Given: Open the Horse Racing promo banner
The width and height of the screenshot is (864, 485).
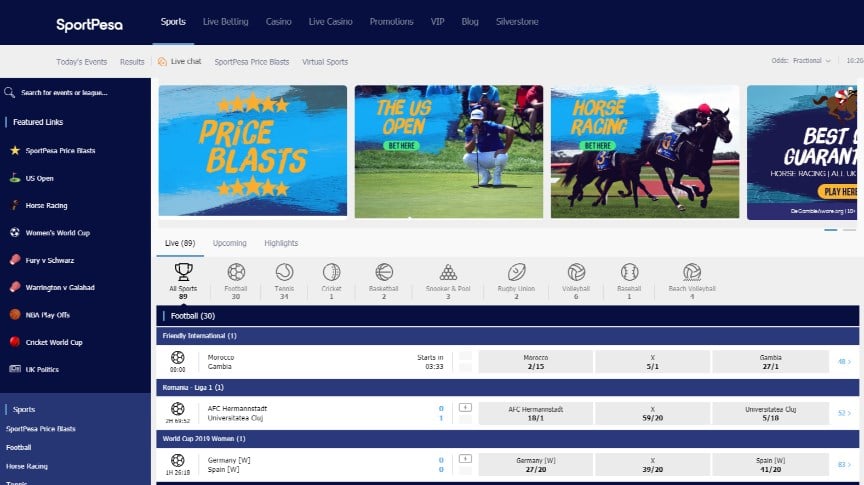Looking at the screenshot, I should click(x=645, y=152).
